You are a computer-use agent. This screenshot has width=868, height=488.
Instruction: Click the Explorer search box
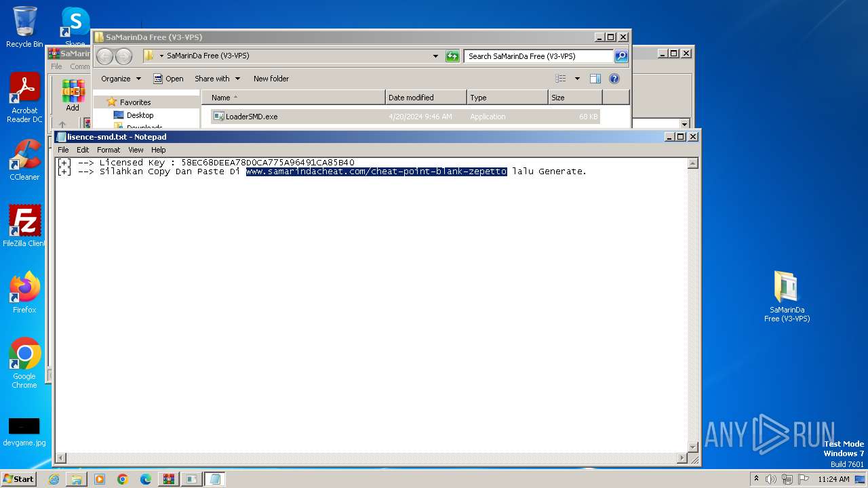(x=538, y=56)
